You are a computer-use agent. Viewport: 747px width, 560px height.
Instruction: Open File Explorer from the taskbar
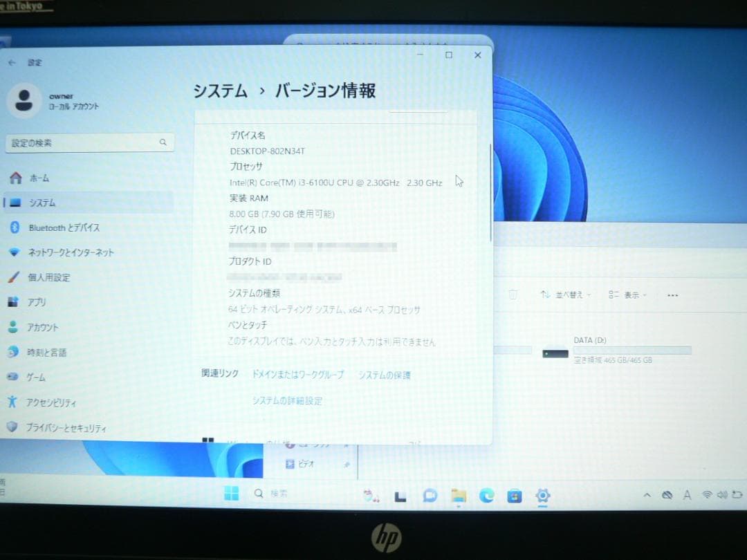pyautogui.click(x=459, y=496)
